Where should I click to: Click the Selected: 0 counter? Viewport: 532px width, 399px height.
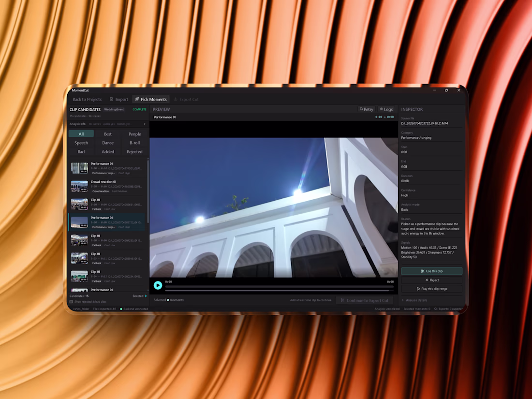(x=139, y=296)
